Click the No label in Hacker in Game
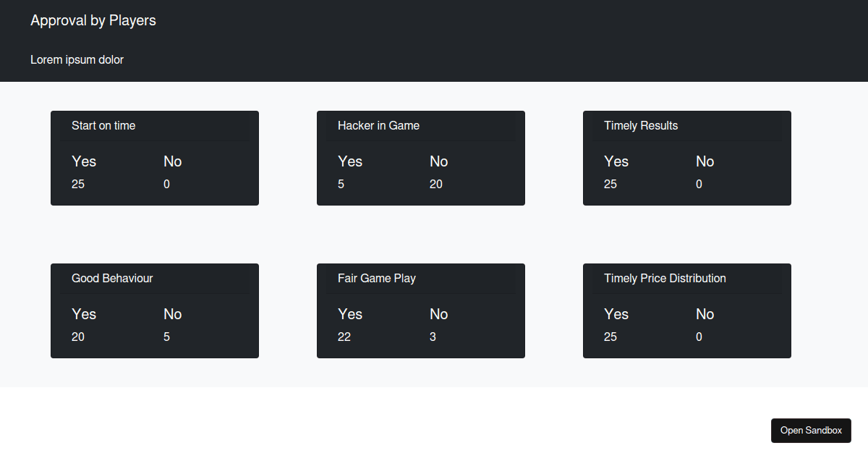Image resolution: width=868 pixels, height=456 pixels. click(438, 161)
